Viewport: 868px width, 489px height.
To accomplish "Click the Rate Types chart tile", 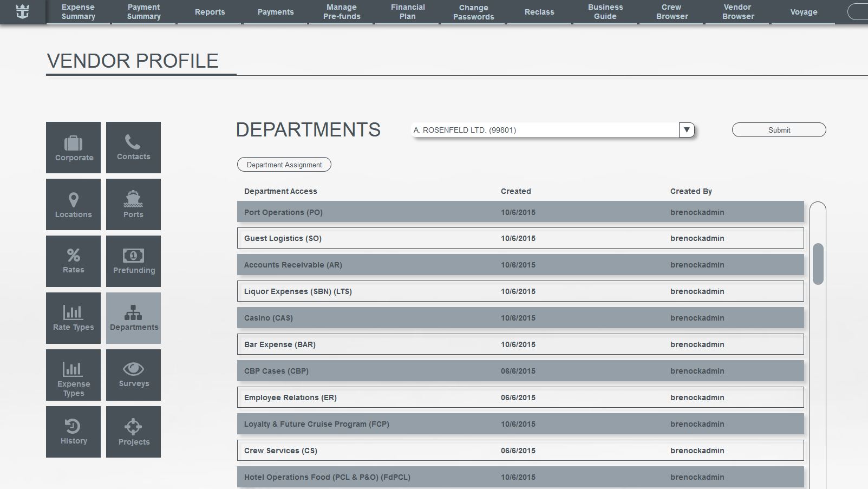I will 73,318.
